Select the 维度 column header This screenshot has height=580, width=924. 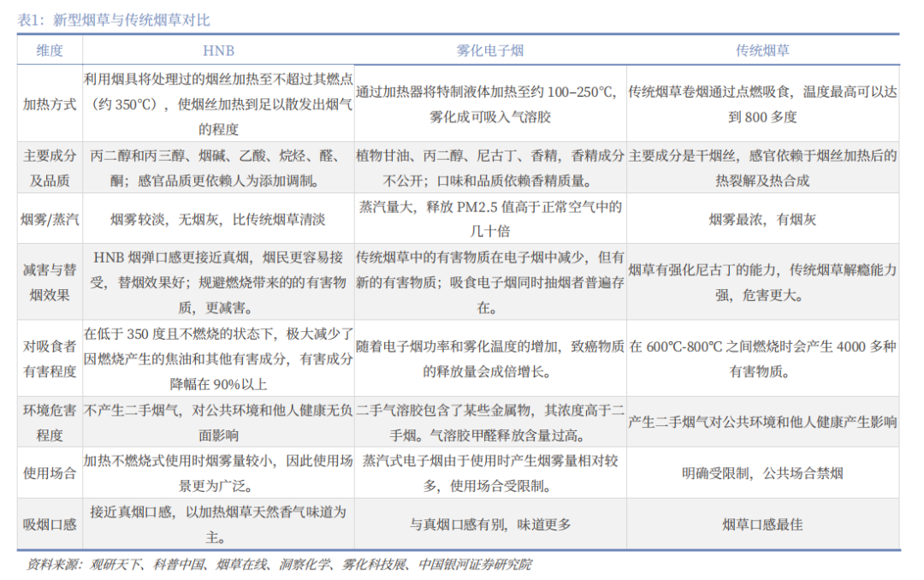pos(50,50)
